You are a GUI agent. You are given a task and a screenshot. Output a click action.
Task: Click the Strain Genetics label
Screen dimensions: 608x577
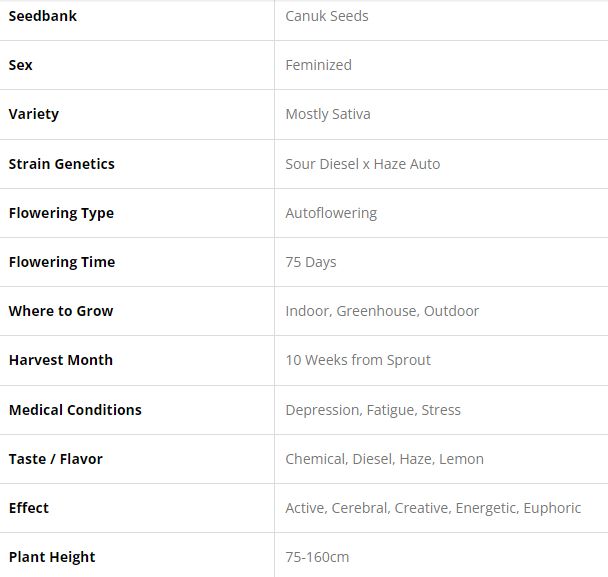pyautogui.click(x=62, y=164)
